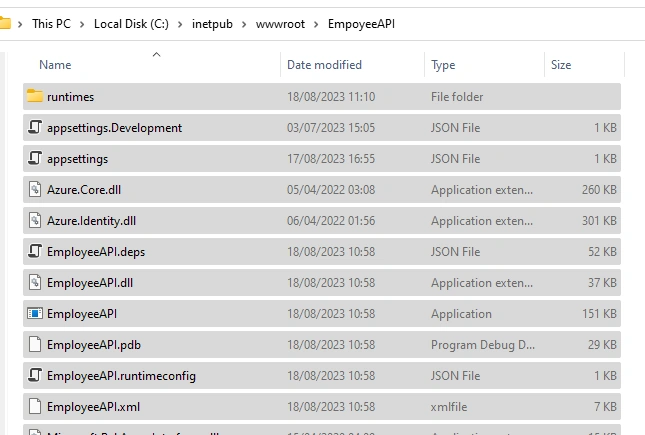Click File folder type of runtimes
This screenshot has height=435, width=645.
coord(457,97)
